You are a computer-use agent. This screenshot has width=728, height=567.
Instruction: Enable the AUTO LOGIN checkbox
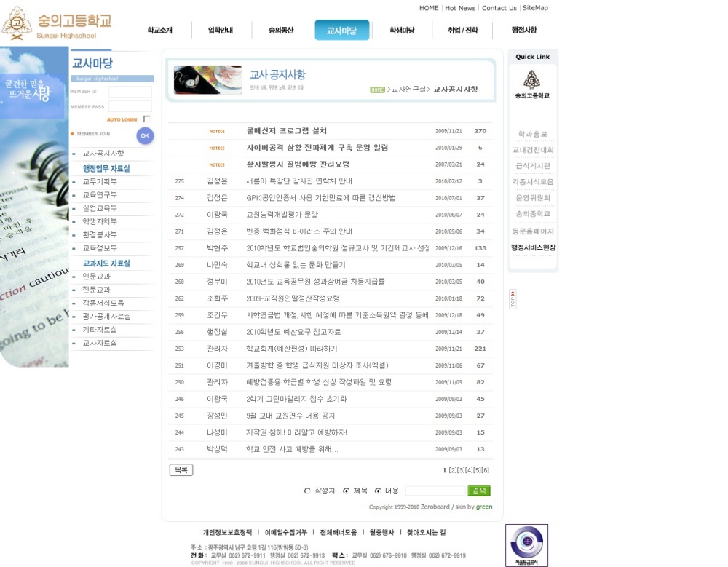[147, 119]
